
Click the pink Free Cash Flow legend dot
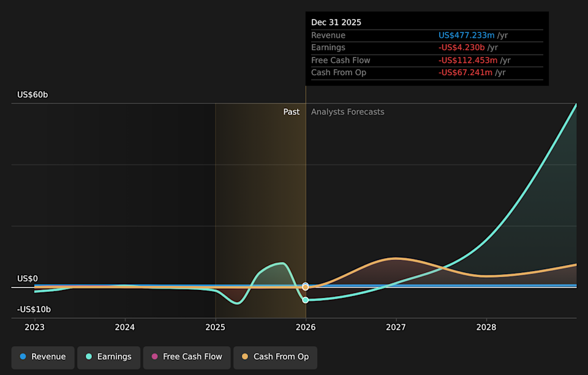coord(154,357)
